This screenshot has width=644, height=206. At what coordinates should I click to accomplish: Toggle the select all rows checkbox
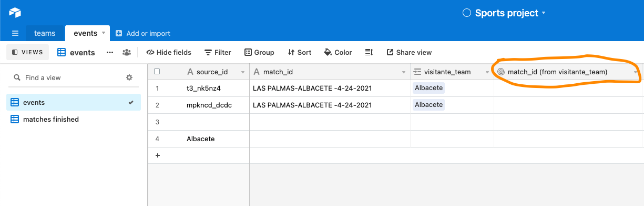click(157, 72)
